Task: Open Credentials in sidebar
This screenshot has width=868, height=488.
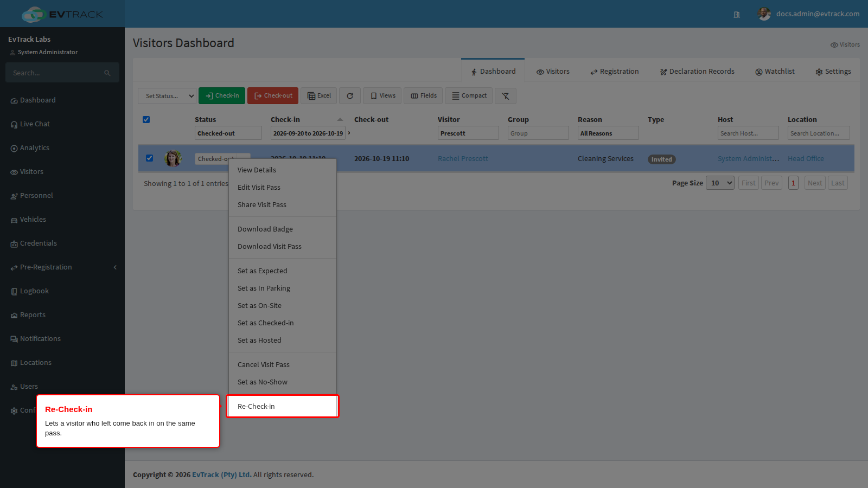Action: [39, 243]
